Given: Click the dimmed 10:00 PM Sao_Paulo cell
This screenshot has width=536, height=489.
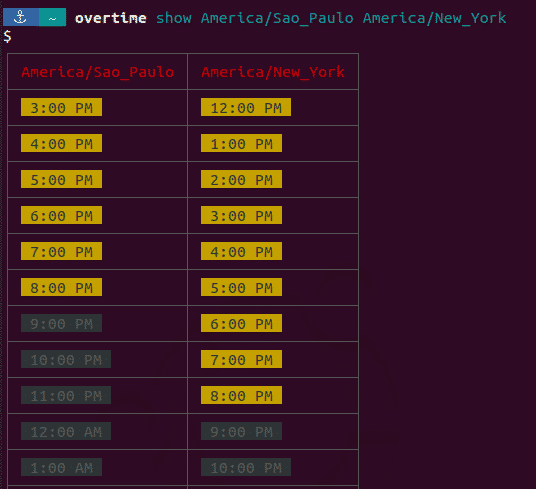Looking at the screenshot, I should tap(66, 359).
